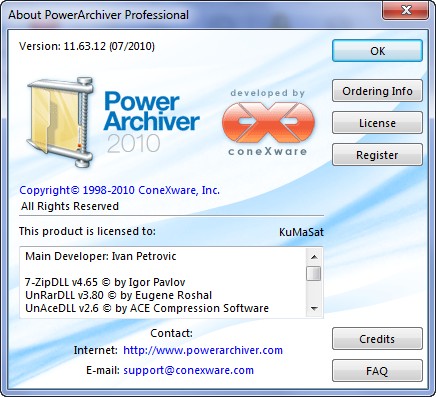Image resolution: width=436 pixels, height=397 pixels.
Task: Click the credits list scroll down arrow
Action: pos(314,309)
